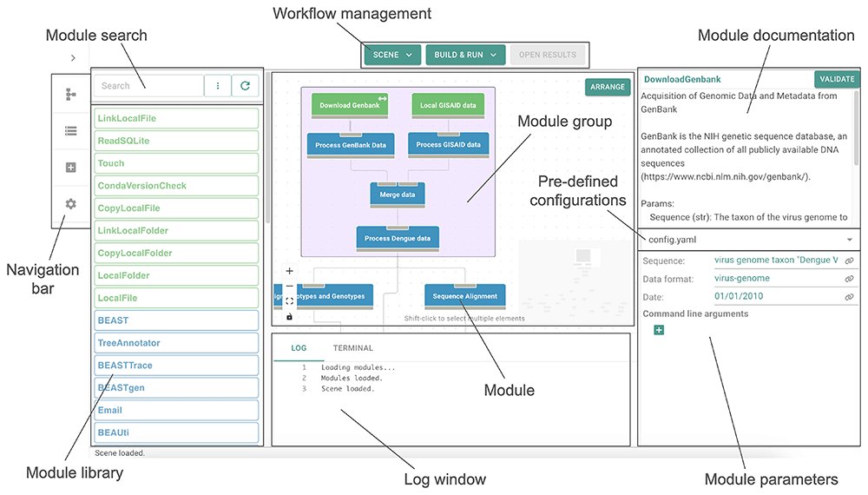Select the BEASTTrace module
Viewport: 868px width, 495px height.
tap(176, 366)
